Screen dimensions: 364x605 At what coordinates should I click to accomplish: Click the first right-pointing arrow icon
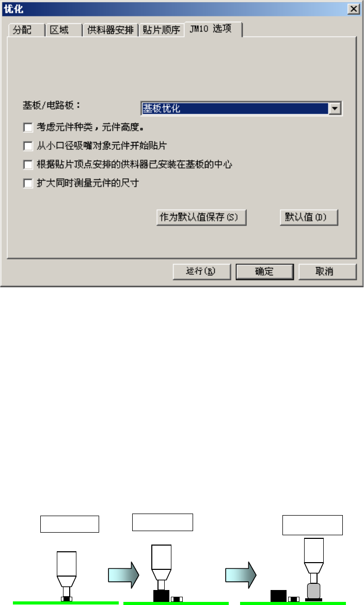(x=123, y=575)
